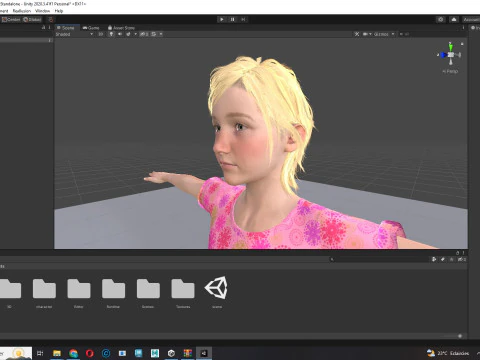Adjust the Project icon size slider
This screenshot has width=480, height=360.
coord(460,336)
